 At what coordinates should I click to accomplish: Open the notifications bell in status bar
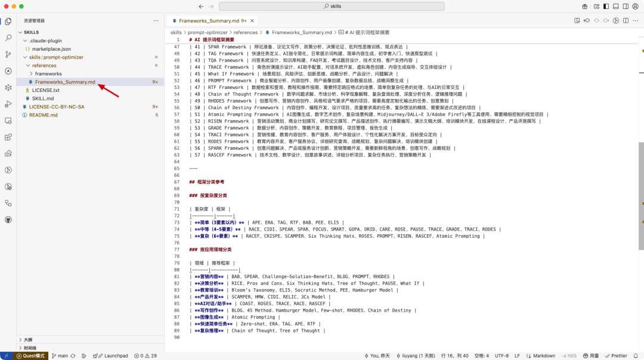[637, 356]
